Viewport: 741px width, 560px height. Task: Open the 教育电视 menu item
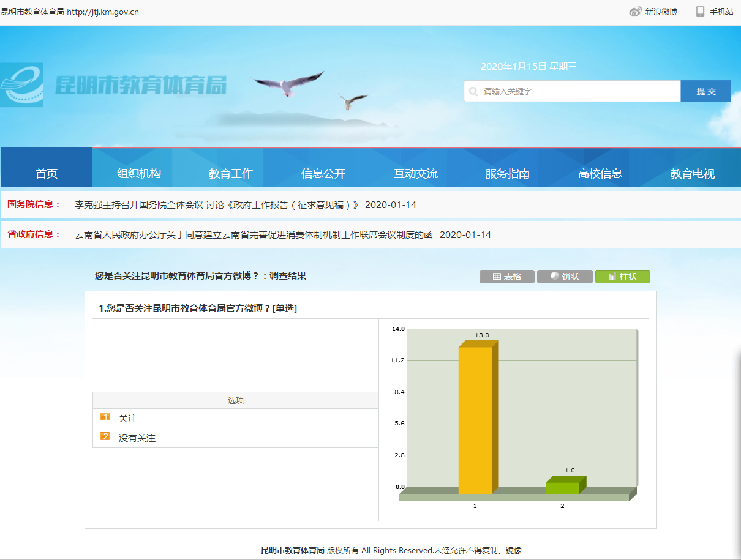point(692,173)
